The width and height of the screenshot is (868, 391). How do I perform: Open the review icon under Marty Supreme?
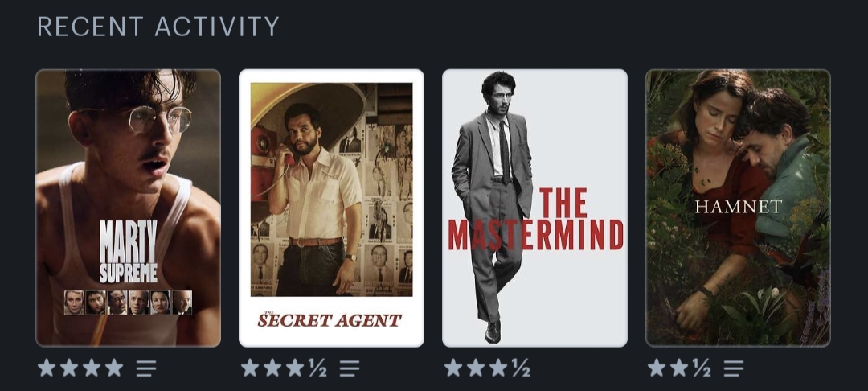[x=146, y=368]
